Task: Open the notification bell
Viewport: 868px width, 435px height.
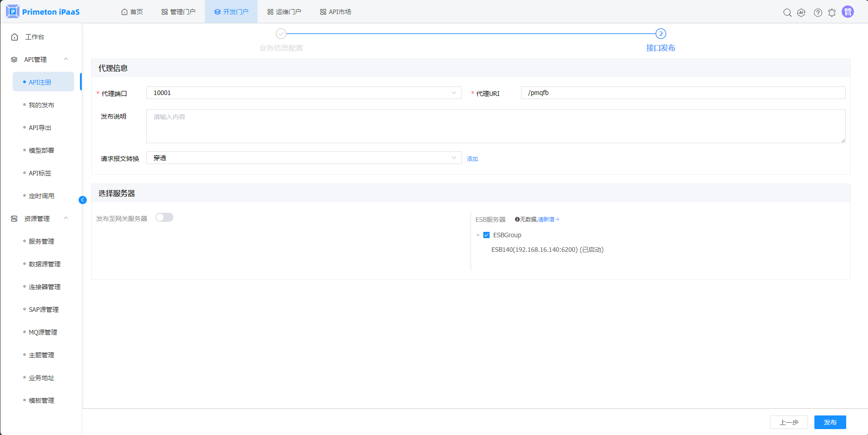Action: point(832,13)
